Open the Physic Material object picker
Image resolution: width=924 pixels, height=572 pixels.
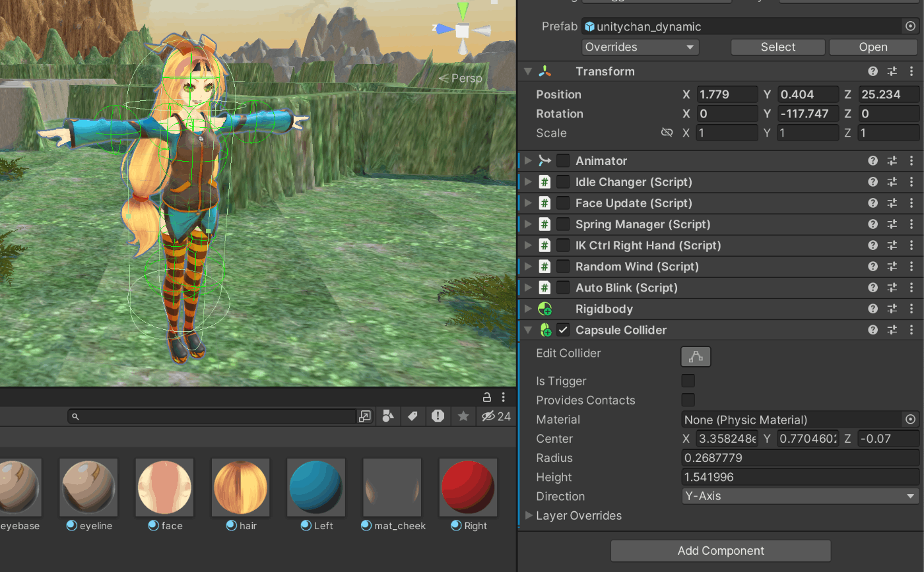[x=911, y=420]
